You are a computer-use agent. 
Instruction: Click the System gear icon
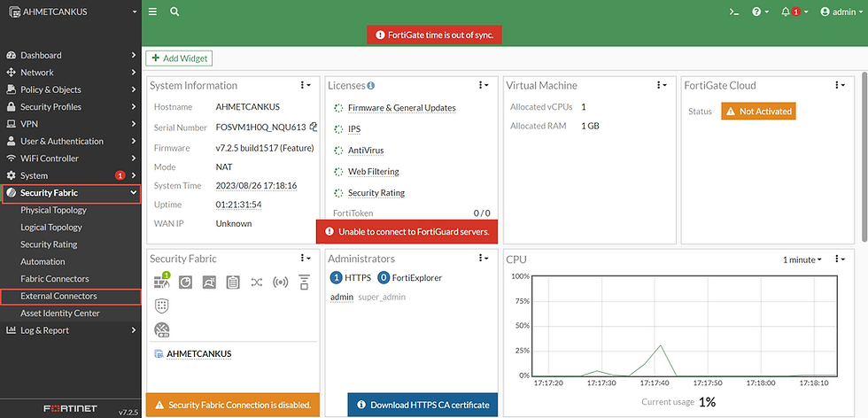pyautogui.click(x=11, y=175)
